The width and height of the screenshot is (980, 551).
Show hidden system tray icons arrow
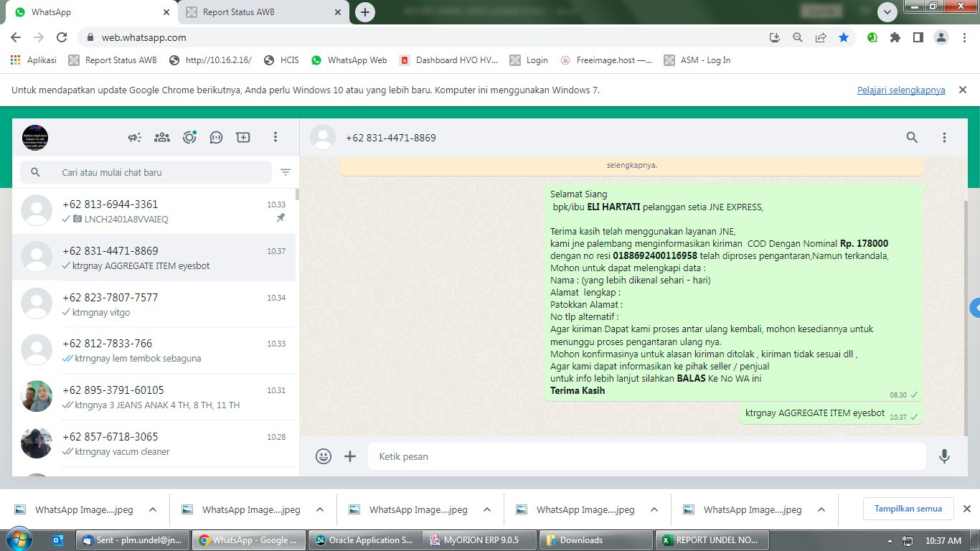point(890,541)
